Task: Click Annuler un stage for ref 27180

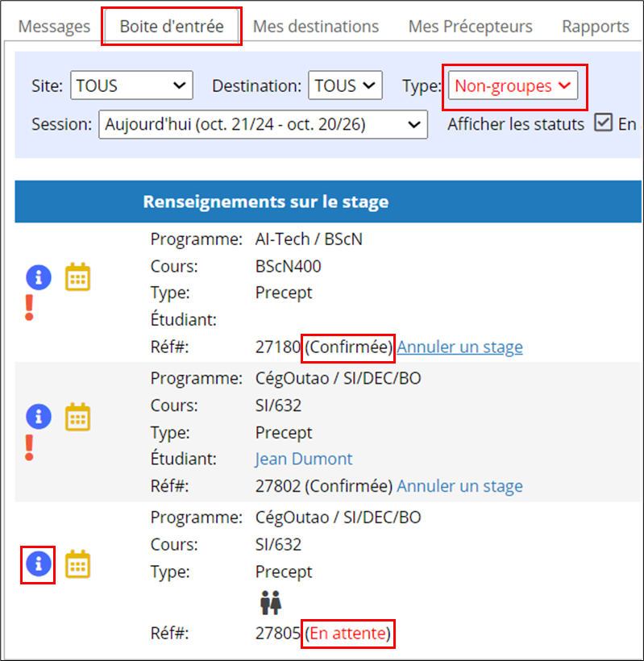Action: (459, 347)
